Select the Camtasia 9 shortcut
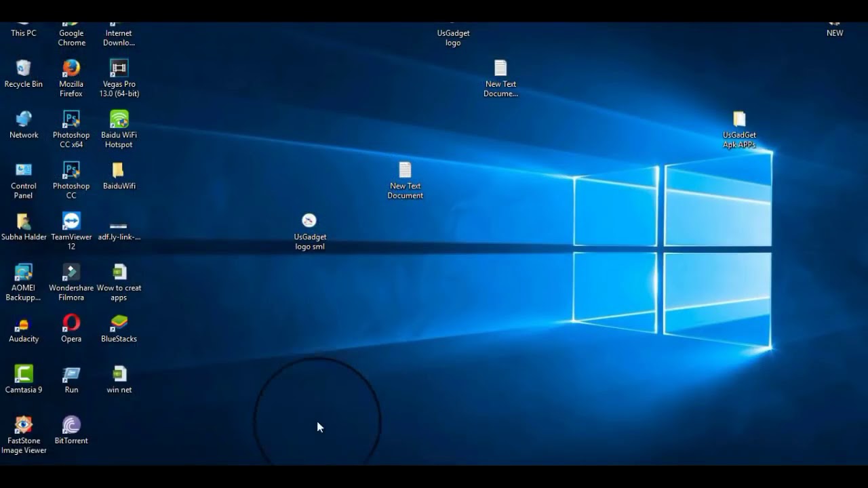Image resolution: width=868 pixels, height=488 pixels. tap(24, 380)
